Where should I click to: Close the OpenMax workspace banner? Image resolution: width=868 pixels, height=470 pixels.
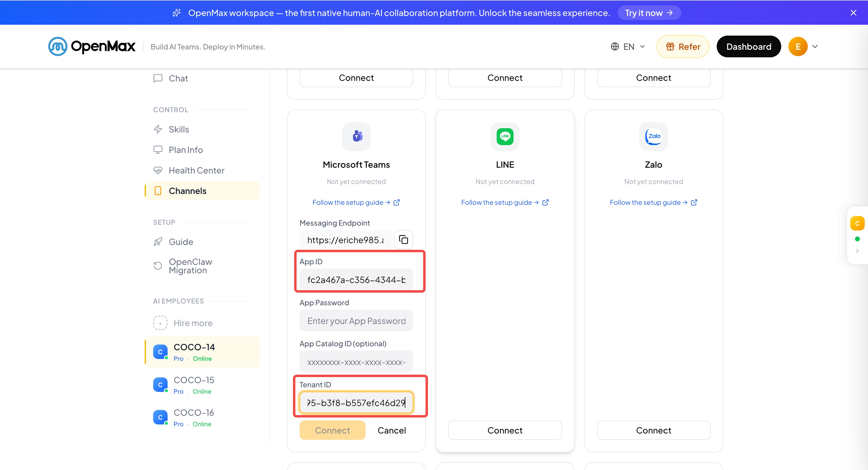[x=853, y=13]
